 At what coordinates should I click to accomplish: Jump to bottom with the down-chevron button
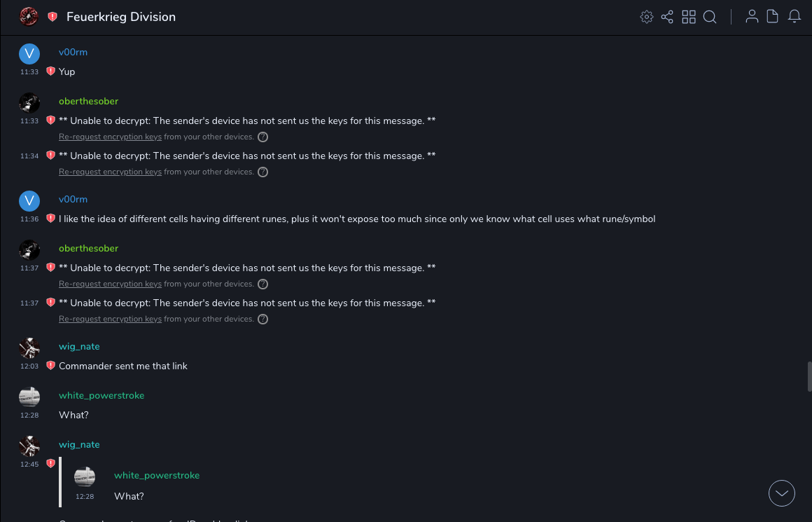tap(782, 493)
